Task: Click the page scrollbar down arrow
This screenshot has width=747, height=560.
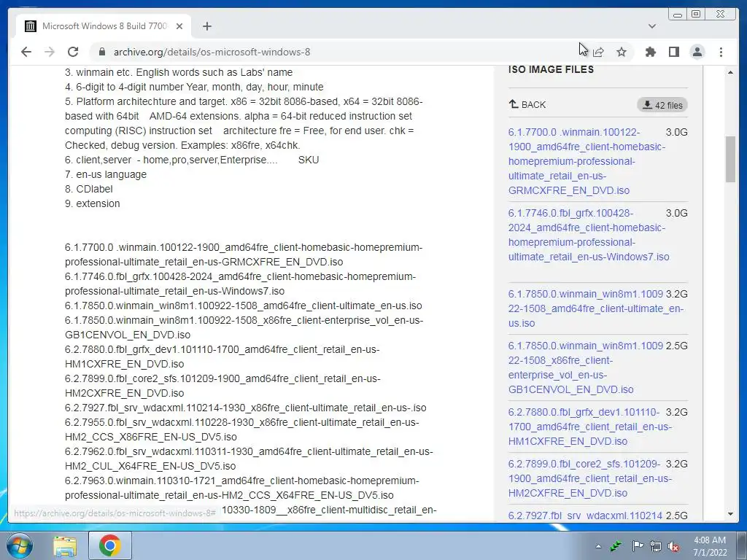Action: coord(730,514)
